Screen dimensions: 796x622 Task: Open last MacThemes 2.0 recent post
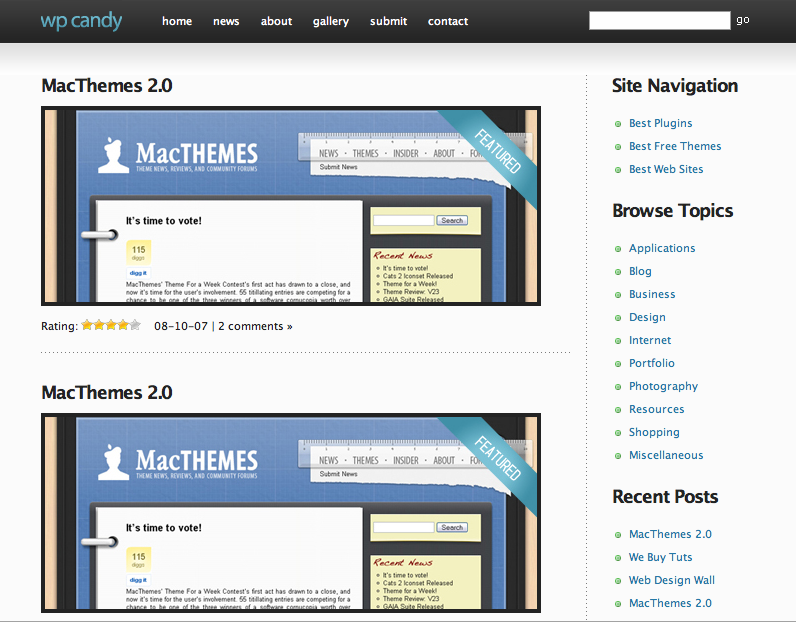(x=670, y=603)
